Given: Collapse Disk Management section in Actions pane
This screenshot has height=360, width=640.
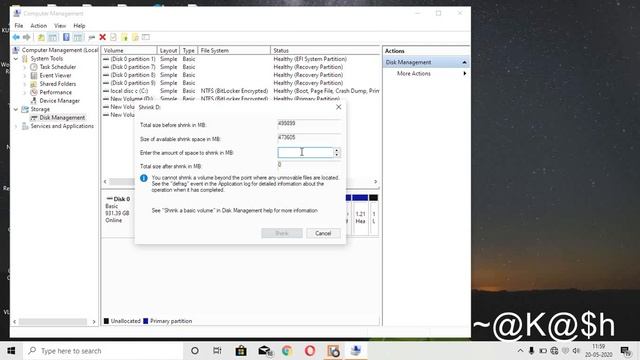Looking at the screenshot, I should point(464,62).
